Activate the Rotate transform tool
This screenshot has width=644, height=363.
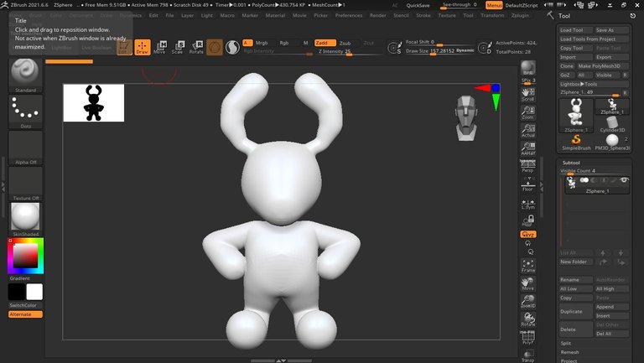click(x=196, y=47)
